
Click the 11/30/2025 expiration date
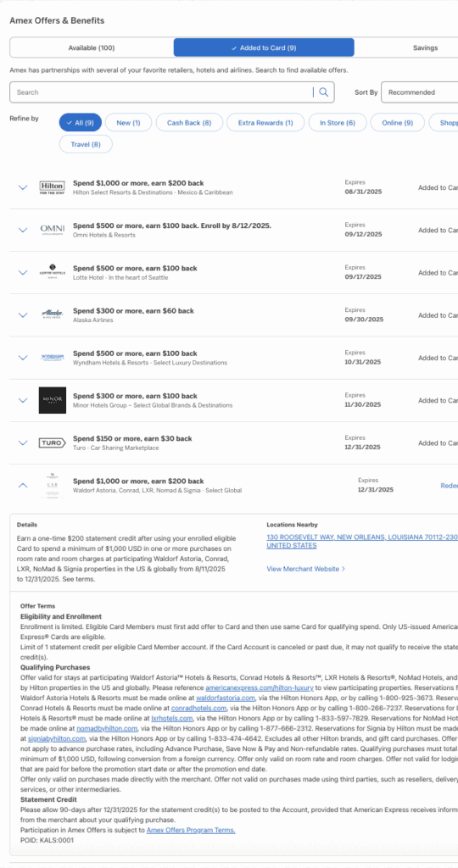[x=363, y=404]
